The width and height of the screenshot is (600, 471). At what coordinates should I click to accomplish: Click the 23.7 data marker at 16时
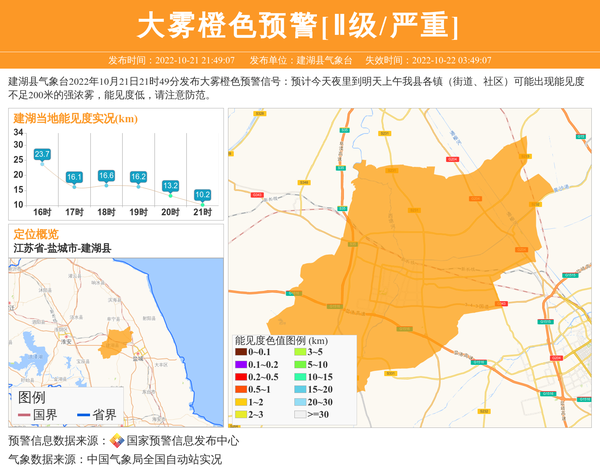pyautogui.click(x=42, y=155)
